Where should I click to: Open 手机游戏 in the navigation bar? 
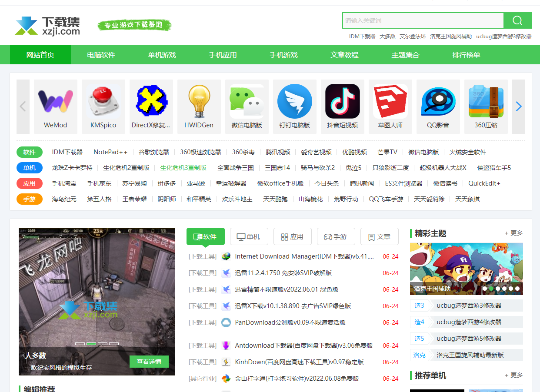[284, 55]
